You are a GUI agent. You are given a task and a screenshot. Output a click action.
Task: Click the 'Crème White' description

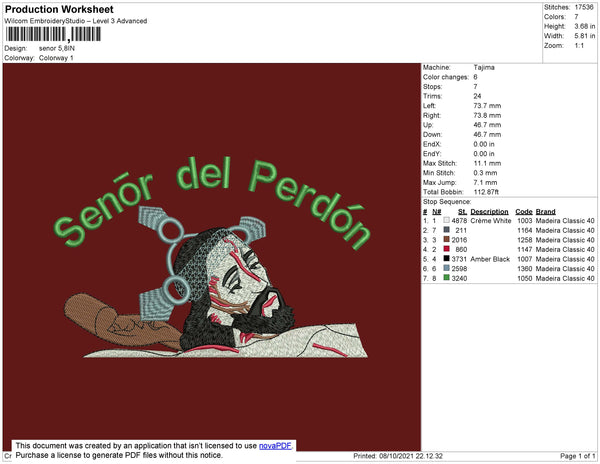tap(491, 221)
